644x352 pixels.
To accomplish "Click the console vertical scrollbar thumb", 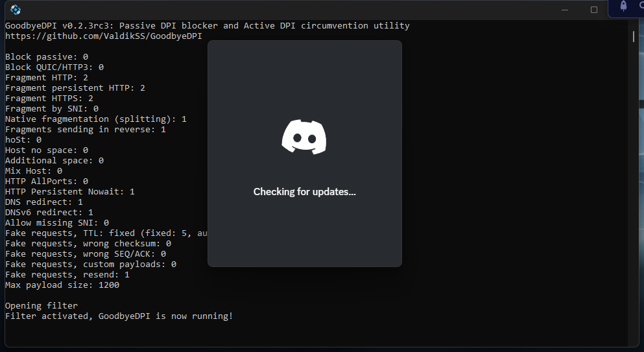I will (634, 36).
